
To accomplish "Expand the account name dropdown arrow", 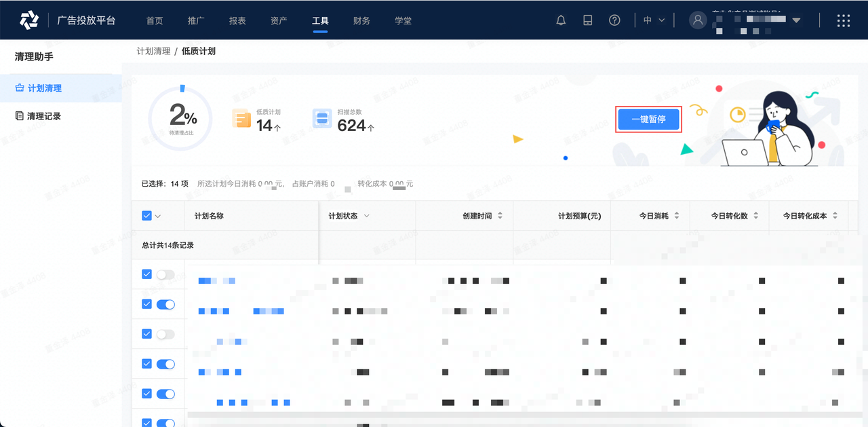I will pos(796,20).
